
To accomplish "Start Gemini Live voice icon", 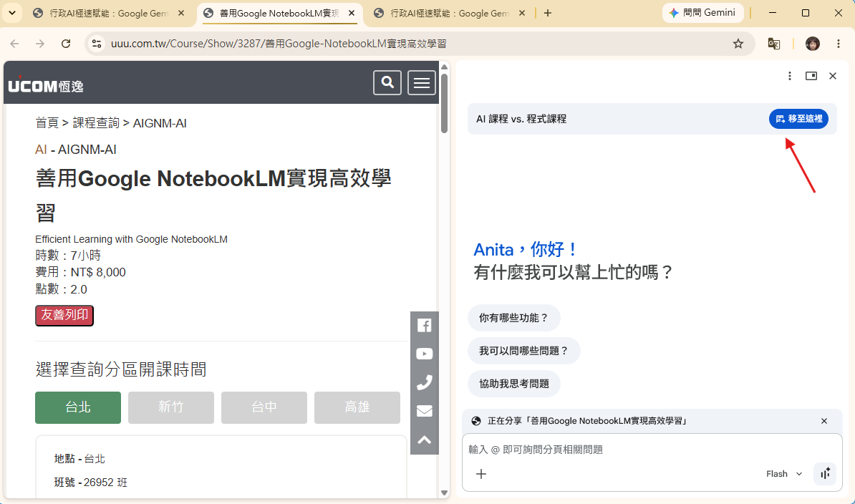I will click(x=826, y=473).
